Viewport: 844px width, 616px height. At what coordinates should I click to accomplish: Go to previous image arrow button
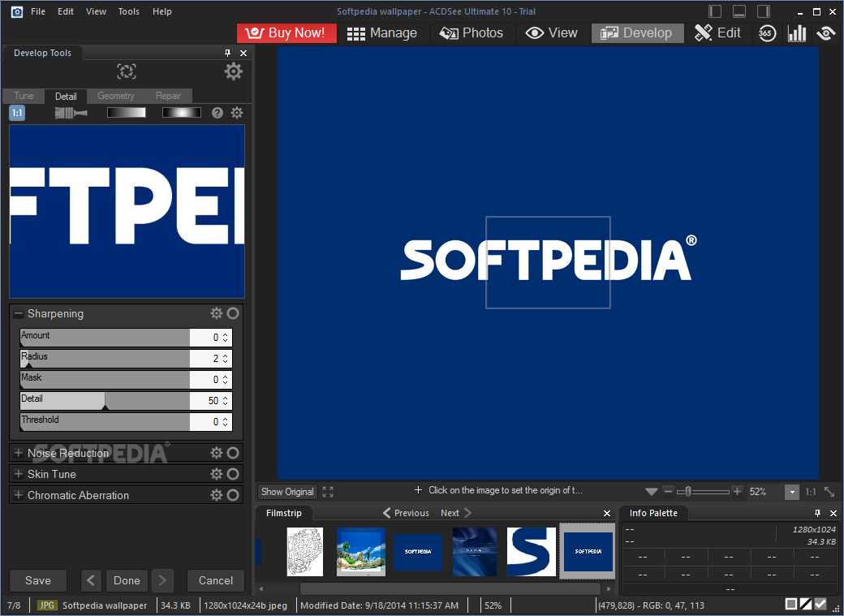[91, 580]
